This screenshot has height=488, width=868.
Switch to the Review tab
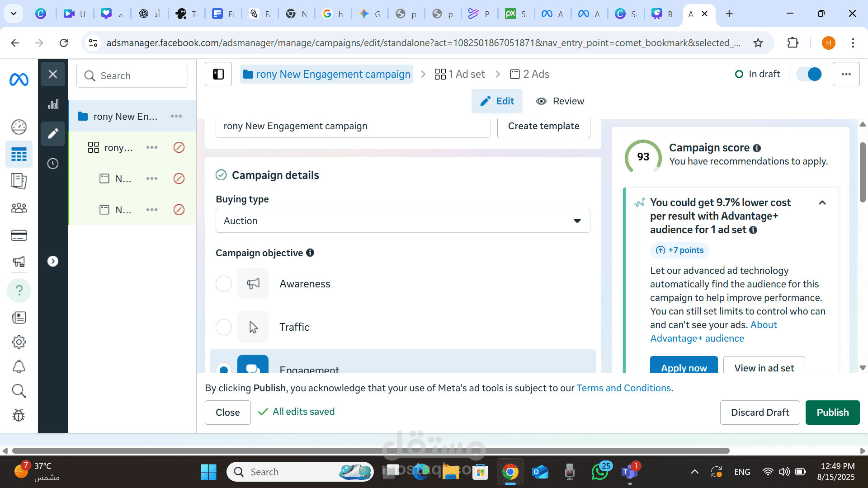coord(560,101)
